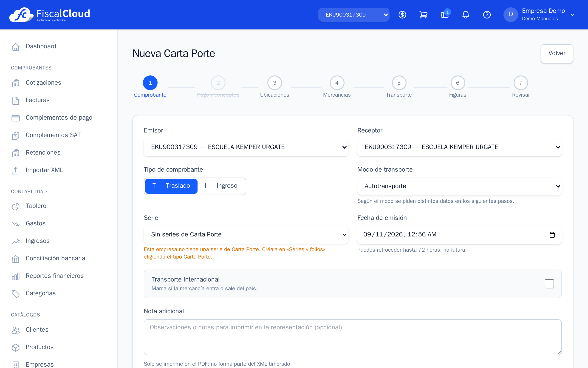
Task: Click the Facturas document icon
Action: (x=16, y=100)
